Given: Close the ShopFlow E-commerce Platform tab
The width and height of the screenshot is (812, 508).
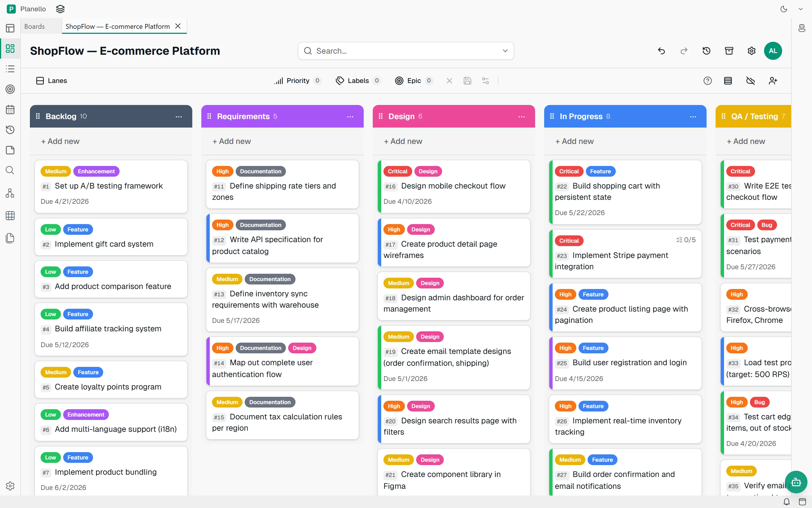Looking at the screenshot, I should pyautogui.click(x=178, y=26).
